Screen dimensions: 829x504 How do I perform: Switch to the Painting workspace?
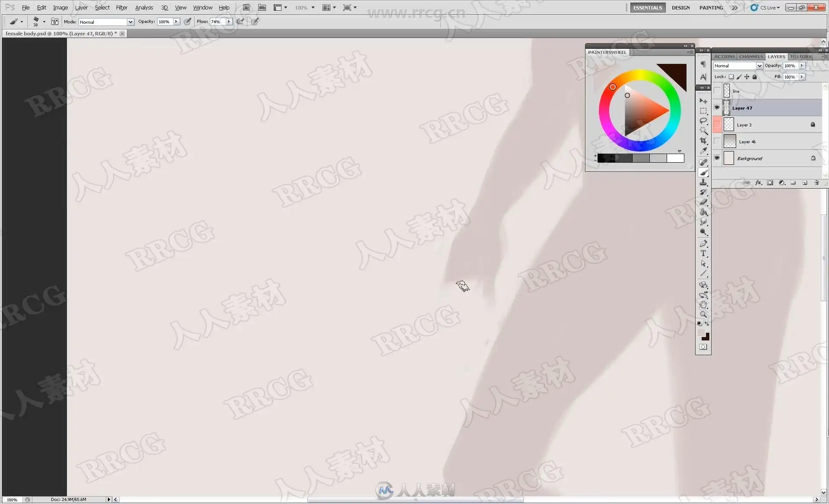point(711,7)
